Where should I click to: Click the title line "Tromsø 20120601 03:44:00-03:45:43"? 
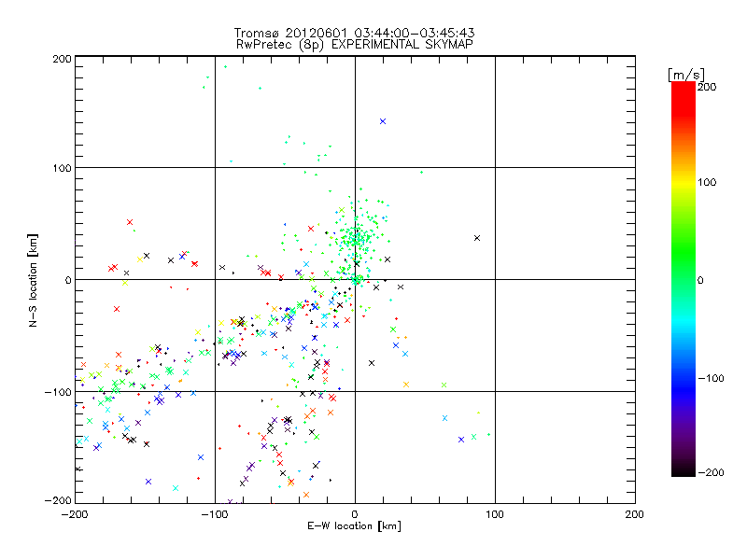(x=354, y=33)
